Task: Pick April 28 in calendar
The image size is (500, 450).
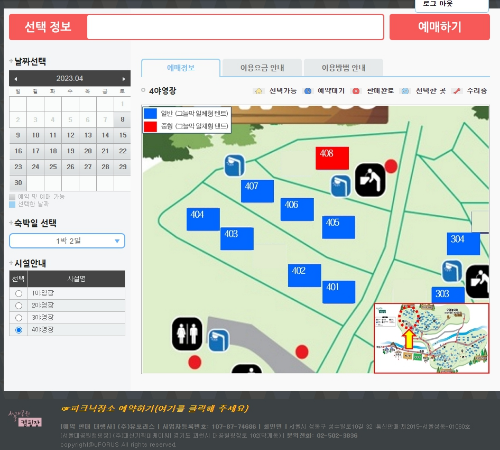Action: coord(105,167)
